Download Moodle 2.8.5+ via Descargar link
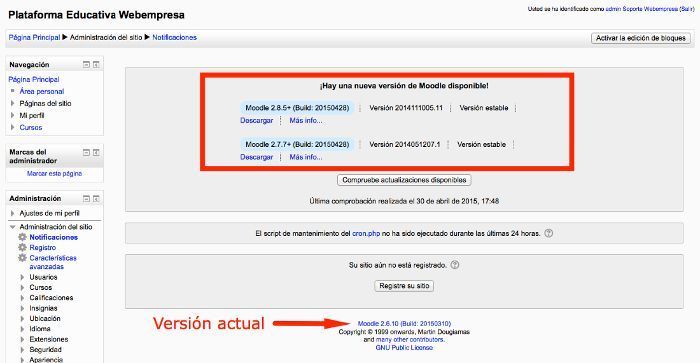This screenshot has width=700, height=363. tap(257, 121)
